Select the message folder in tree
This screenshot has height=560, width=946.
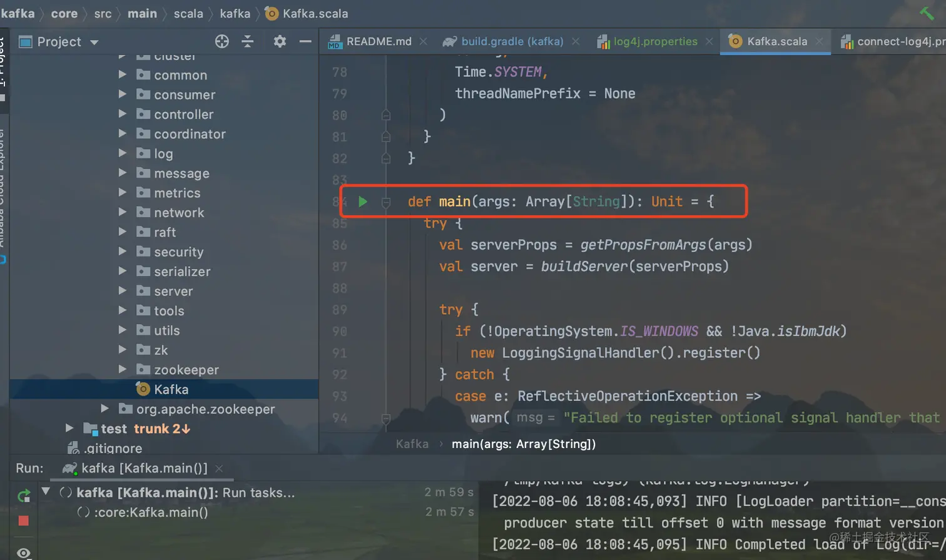[x=181, y=173]
